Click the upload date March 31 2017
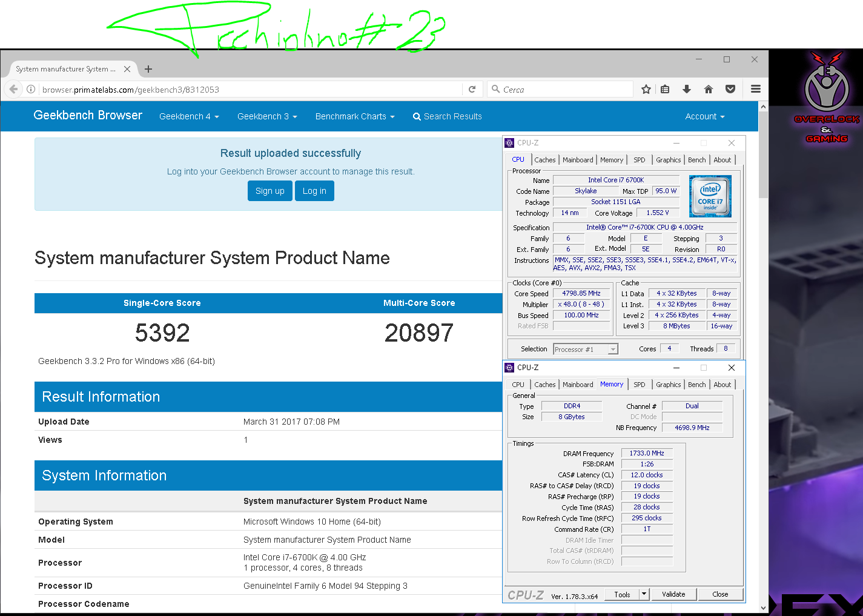This screenshot has height=616, width=863. pos(291,422)
